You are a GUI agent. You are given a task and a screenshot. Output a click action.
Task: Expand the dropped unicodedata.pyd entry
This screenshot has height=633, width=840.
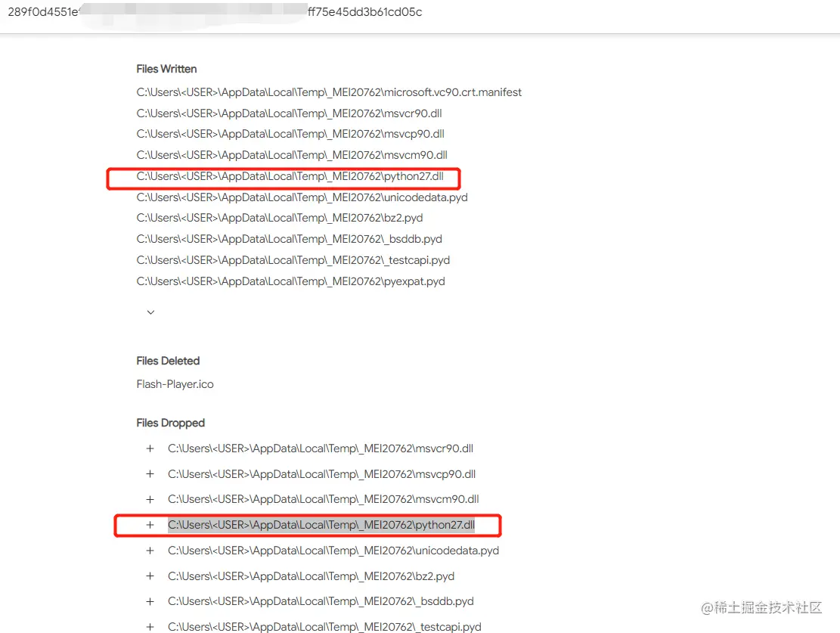(x=150, y=551)
